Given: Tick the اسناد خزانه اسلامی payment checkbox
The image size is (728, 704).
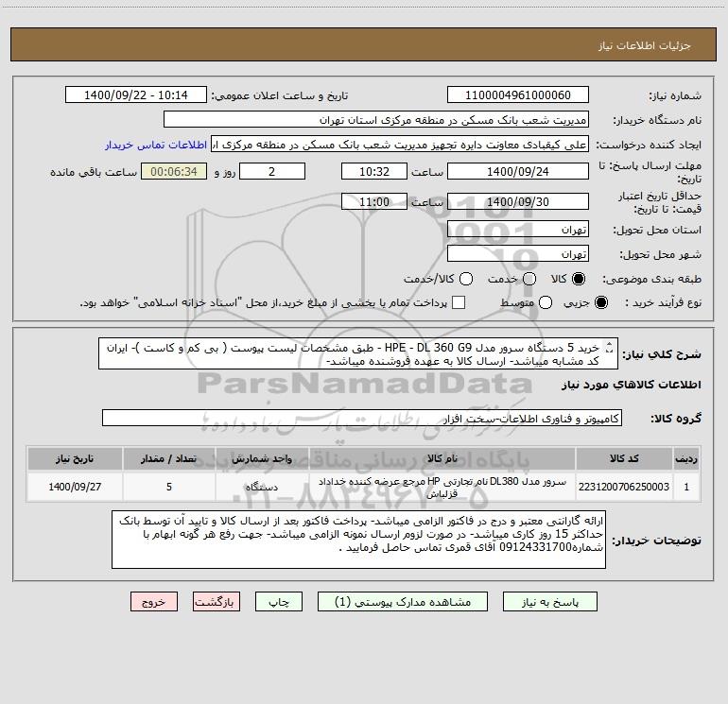Looking at the screenshot, I should point(459,302).
